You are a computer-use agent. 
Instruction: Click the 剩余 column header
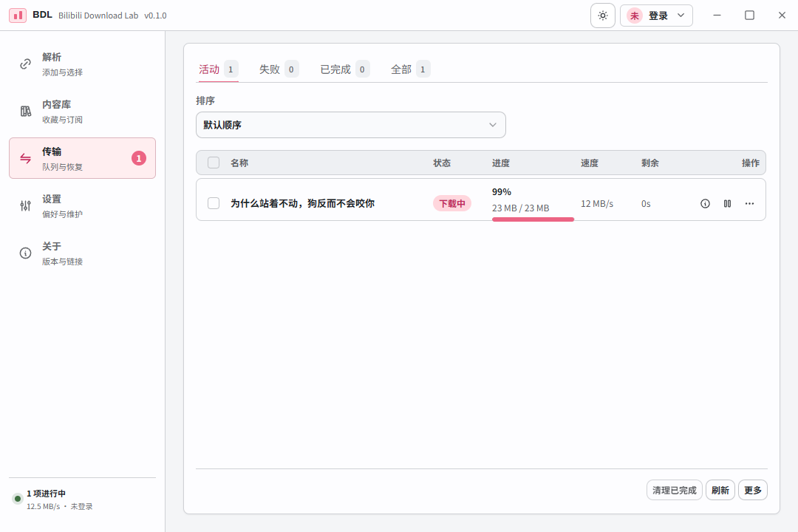(650, 163)
